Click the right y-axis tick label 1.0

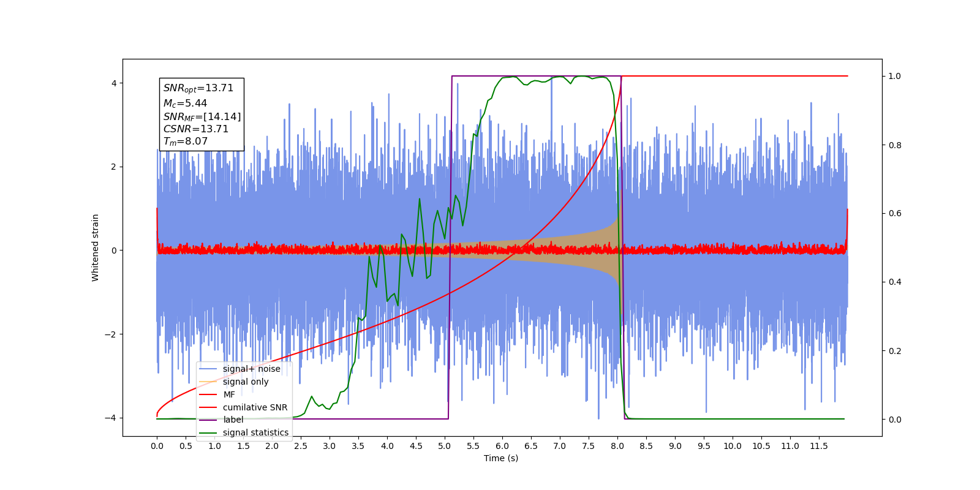point(894,77)
